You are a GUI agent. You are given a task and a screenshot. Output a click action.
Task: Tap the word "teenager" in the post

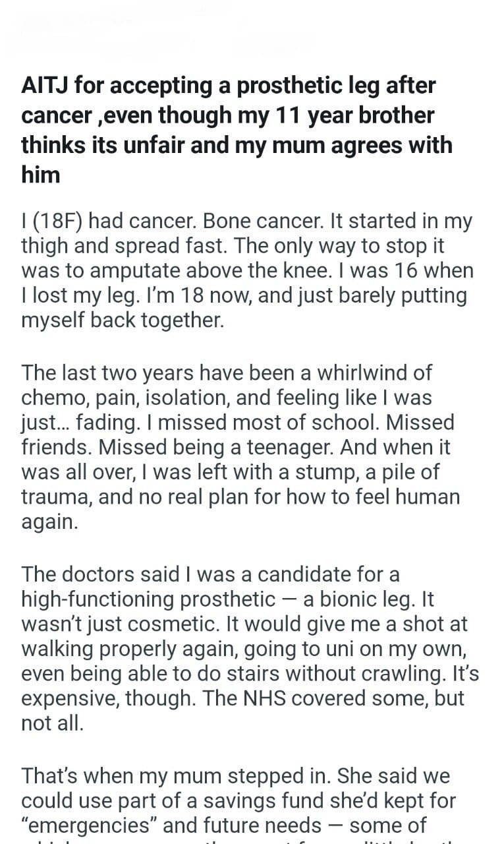point(261,447)
